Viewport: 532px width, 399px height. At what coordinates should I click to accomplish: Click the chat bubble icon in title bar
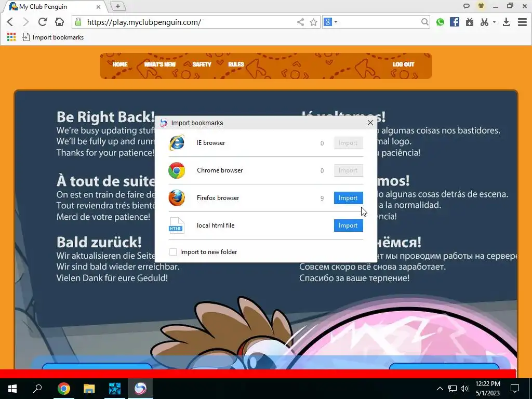click(x=467, y=6)
